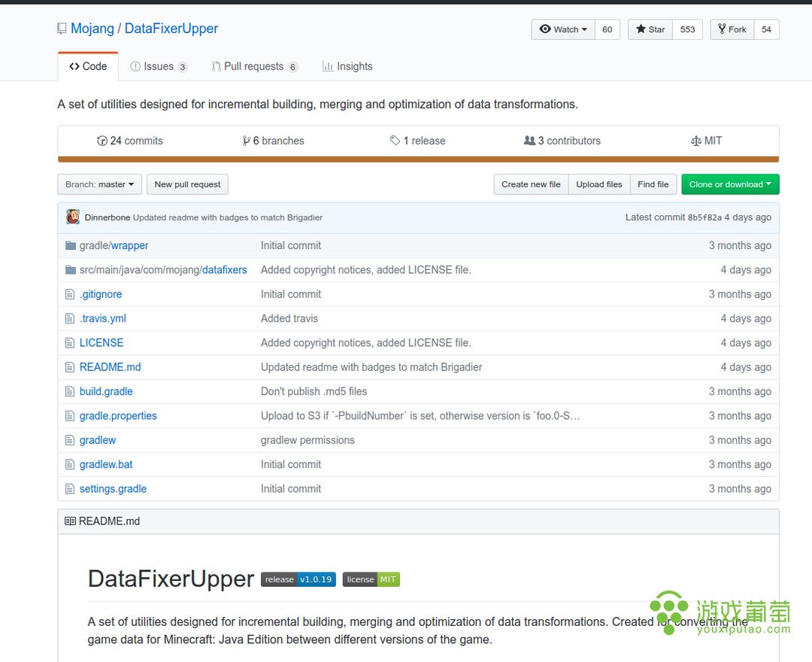Click the repository book icon beside Mojang

point(62,29)
